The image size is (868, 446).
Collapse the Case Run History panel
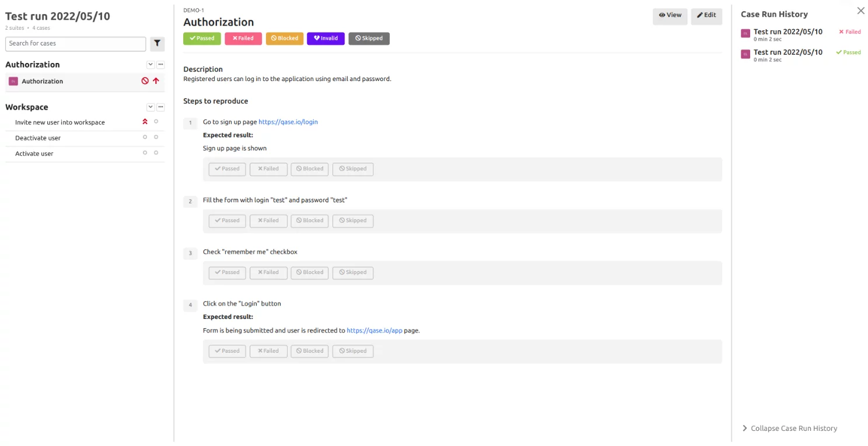click(x=789, y=429)
